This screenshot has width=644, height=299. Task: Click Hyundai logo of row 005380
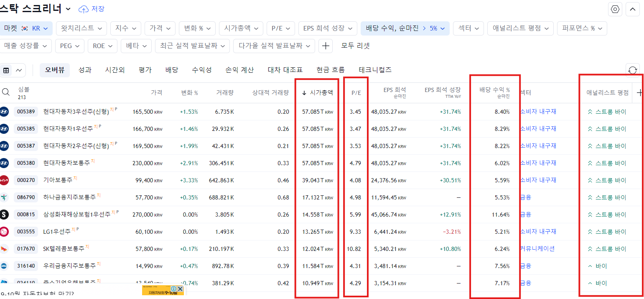4,163
